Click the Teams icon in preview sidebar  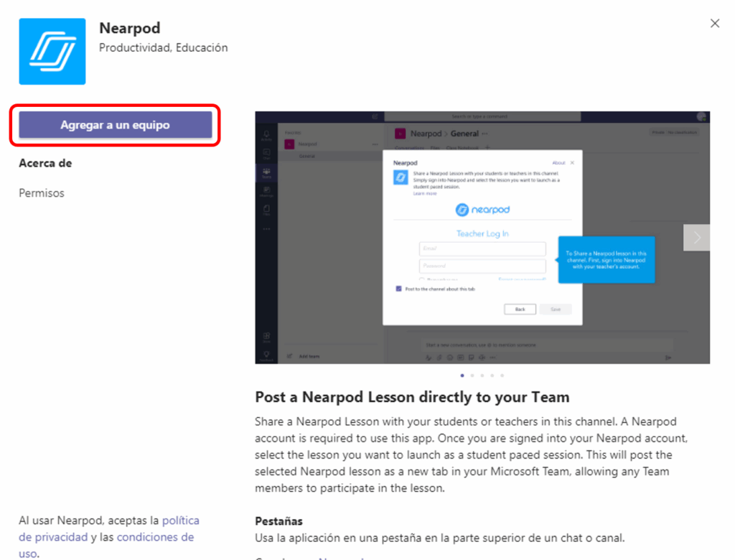point(266,172)
